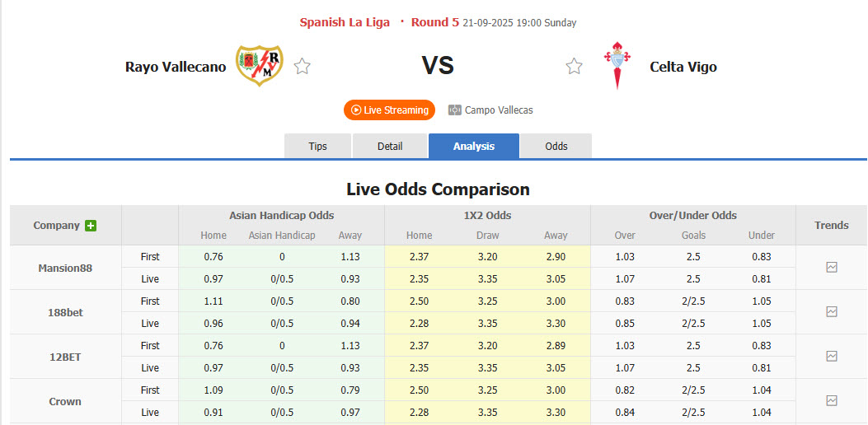Open the 188bet odds trend chart icon

click(832, 312)
